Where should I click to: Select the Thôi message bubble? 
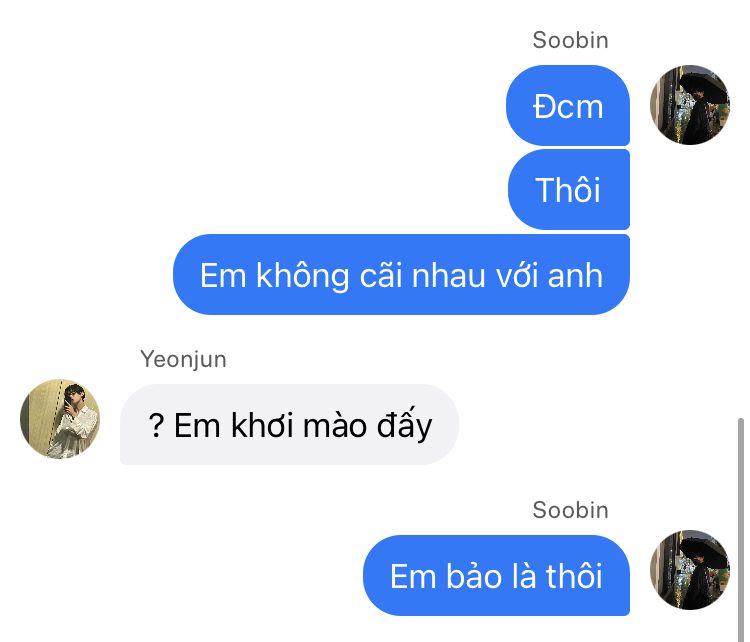pos(569,189)
